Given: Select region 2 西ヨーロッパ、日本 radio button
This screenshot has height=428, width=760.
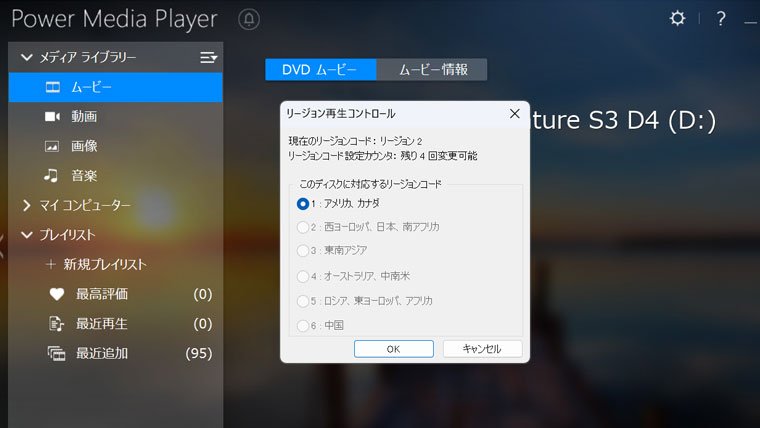Looking at the screenshot, I should [303, 227].
